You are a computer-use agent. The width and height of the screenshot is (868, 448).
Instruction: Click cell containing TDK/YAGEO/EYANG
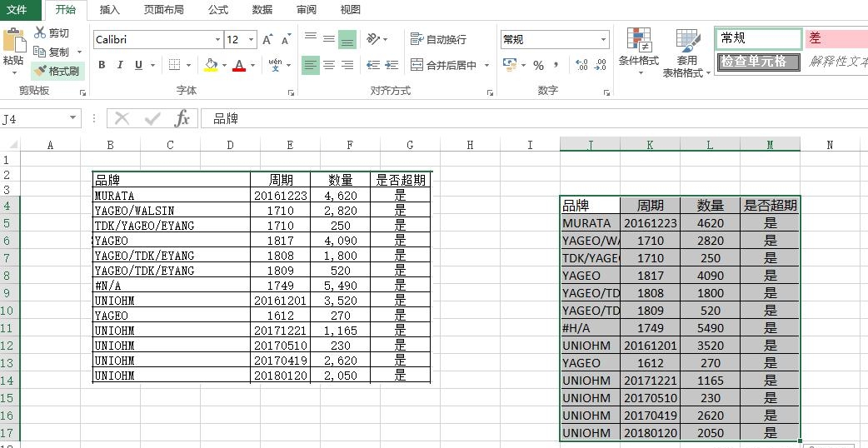[172, 226]
